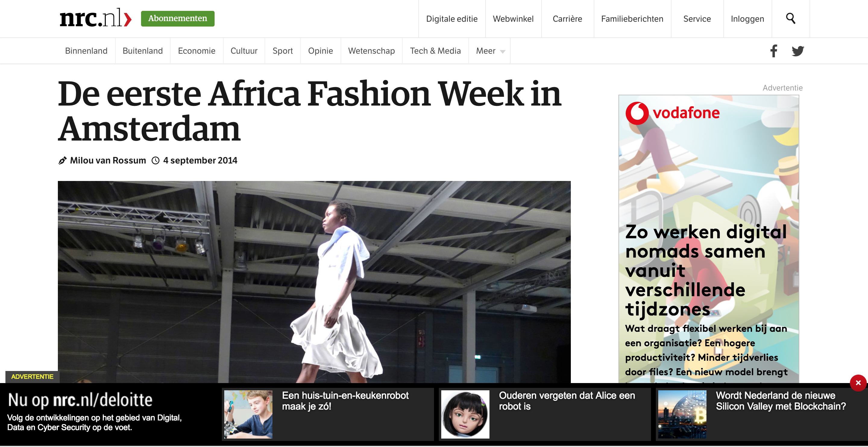Open NRC Twitter bird icon
The height and width of the screenshot is (447, 868).
click(797, 51)
